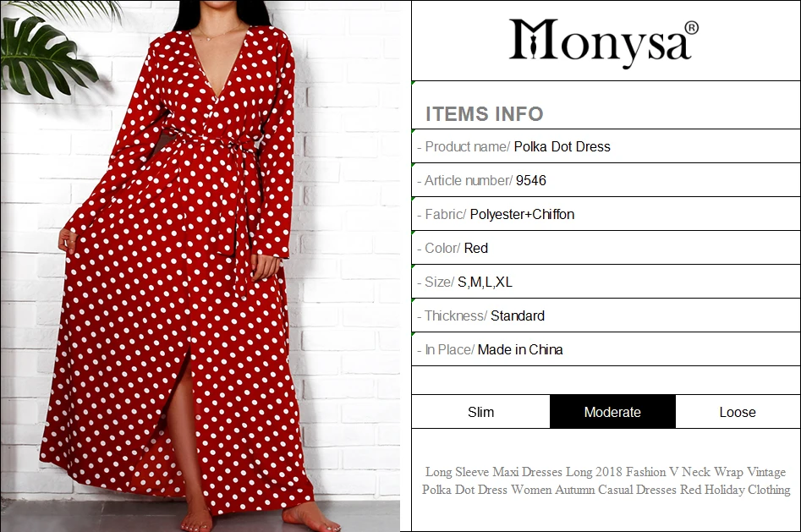Click the Monysa brand logo
This screenshot has width=801, height=532.
603,41
